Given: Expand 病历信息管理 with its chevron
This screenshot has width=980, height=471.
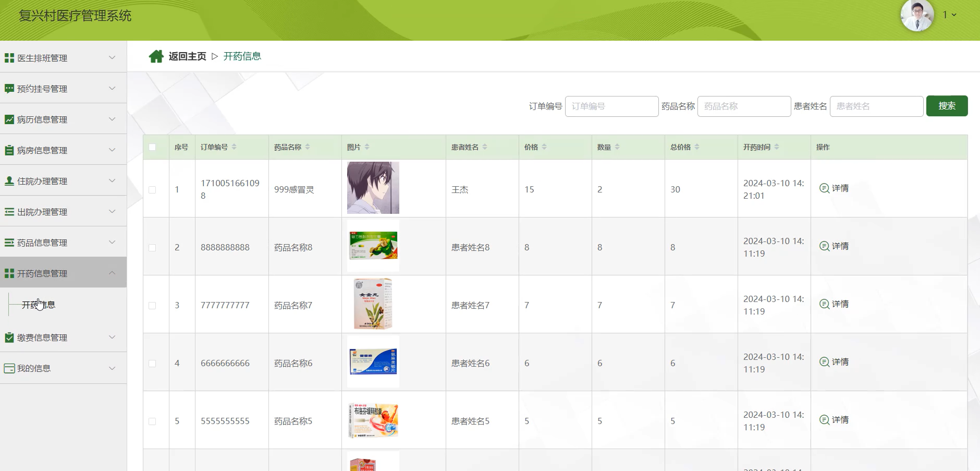Looking at the screenshot, I should [112, 119].
